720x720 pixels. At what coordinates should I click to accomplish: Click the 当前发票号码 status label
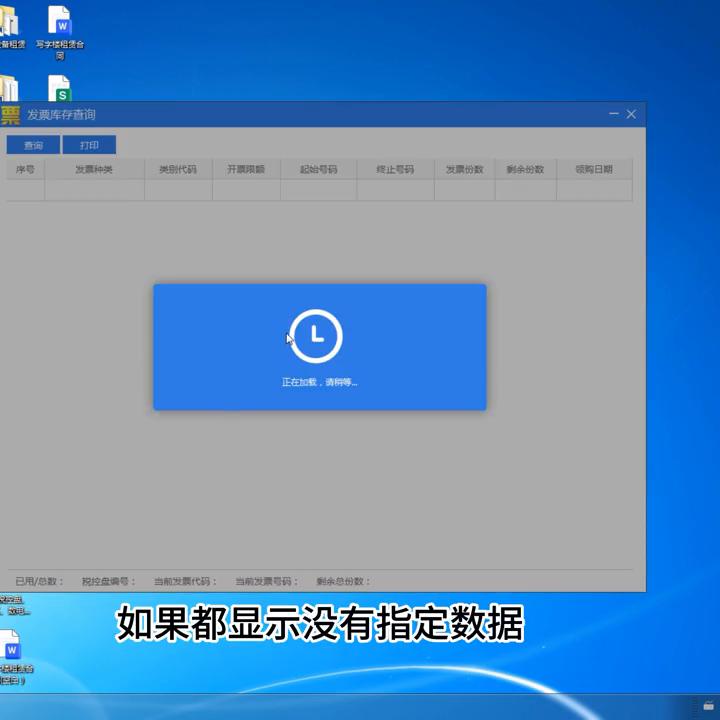(x=267, y=581)
